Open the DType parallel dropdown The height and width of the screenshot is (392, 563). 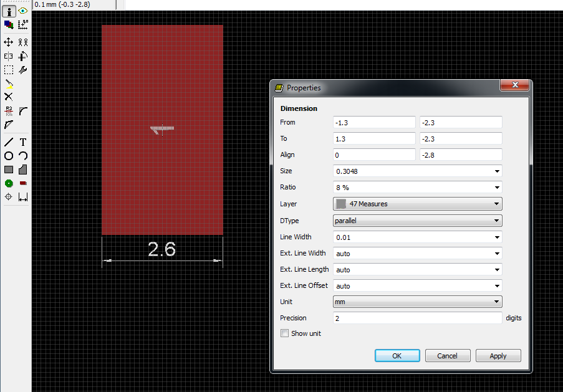[x=417, y=221]
